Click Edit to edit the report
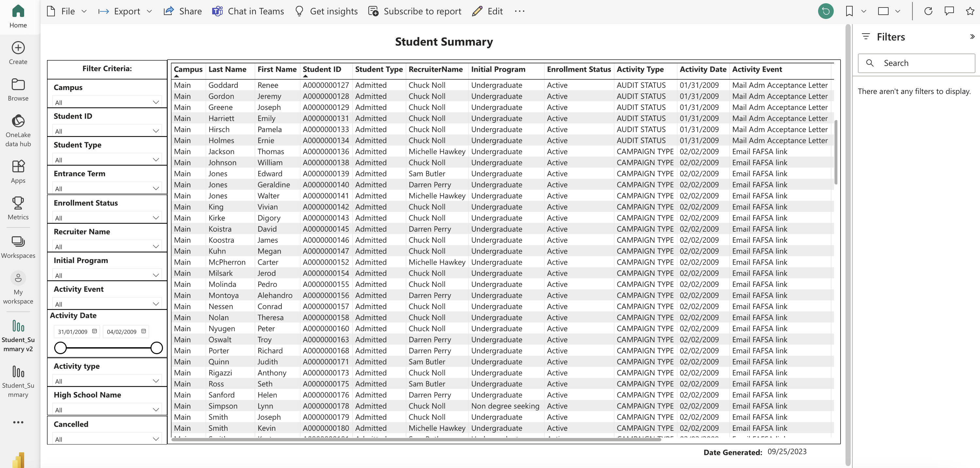The width and height of the screenshot is (980, 468). click(x=487, y=11)
